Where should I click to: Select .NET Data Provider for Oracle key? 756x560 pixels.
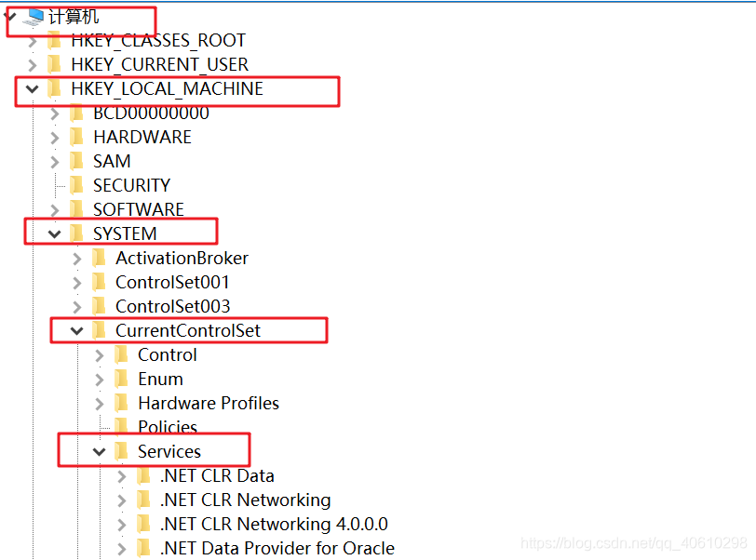[277, 549]
